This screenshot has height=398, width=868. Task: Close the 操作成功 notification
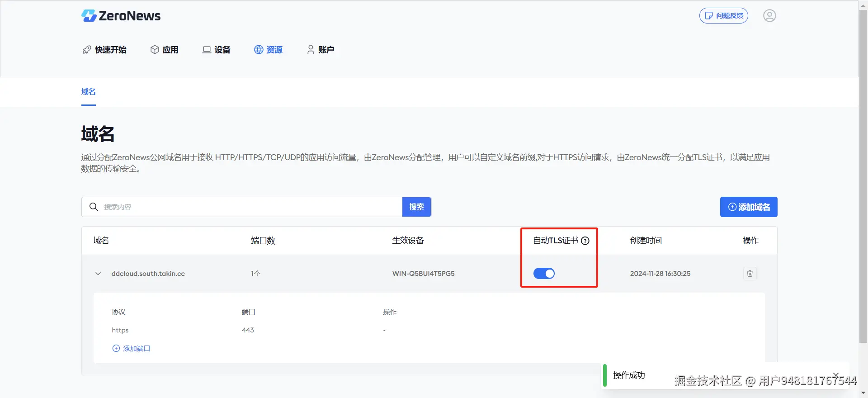point(836,375)
